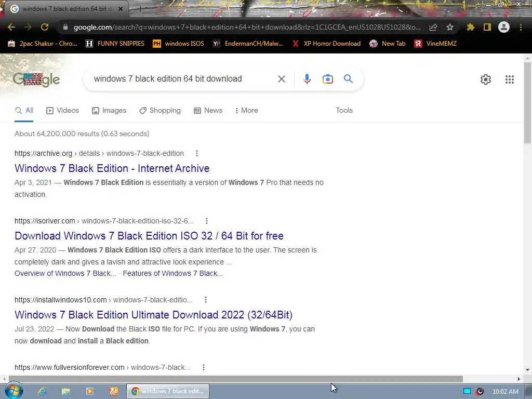Click the address bar URL
The height and width of the screenshot is (399, 532).
(247, 27)
